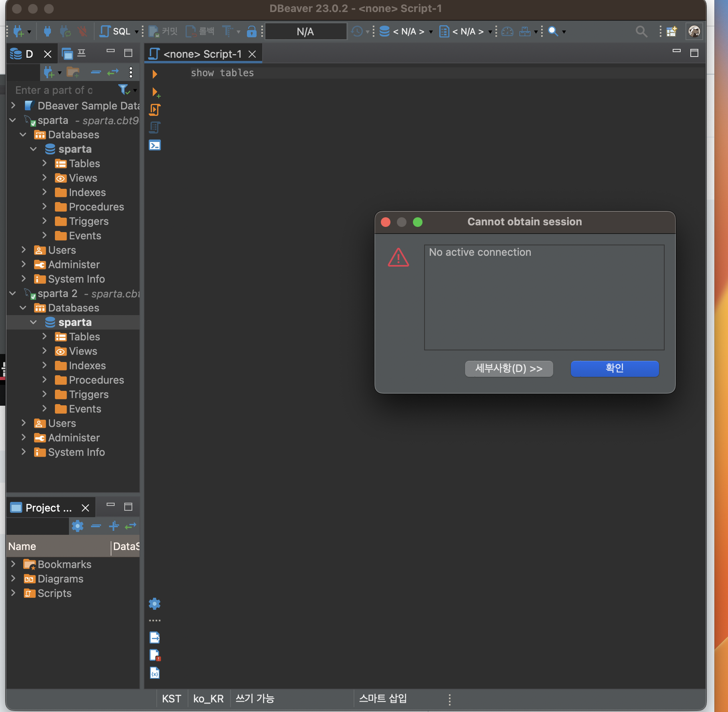Expand Procedures under sparta 2 database
728x712 pixels.
point(44,380)
